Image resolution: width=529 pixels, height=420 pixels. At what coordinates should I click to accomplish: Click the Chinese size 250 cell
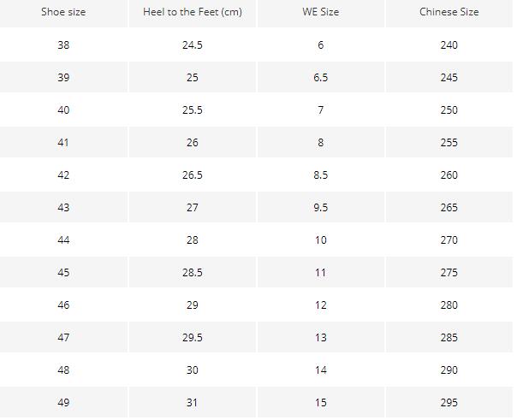[x=449, y=109]
